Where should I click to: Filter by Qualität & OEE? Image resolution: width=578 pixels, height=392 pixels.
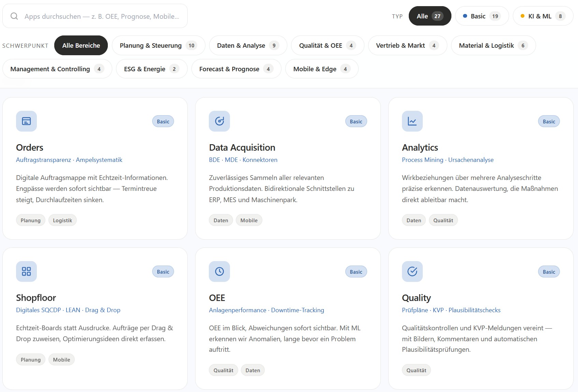pyautogui.click(x=328, y=45)
